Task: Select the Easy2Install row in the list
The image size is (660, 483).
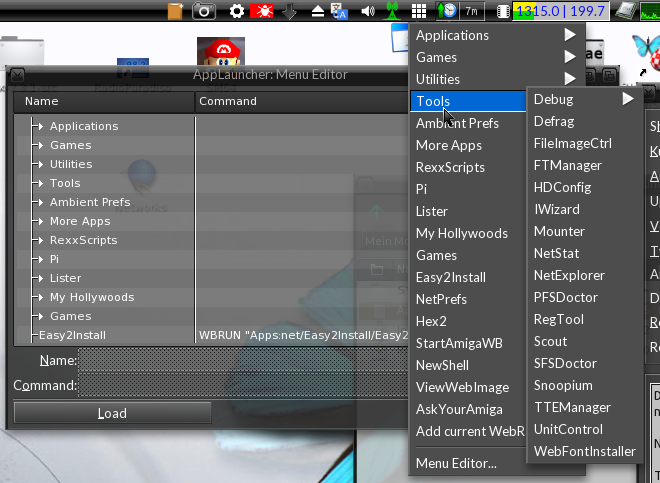Action: (x=72, y=335)
